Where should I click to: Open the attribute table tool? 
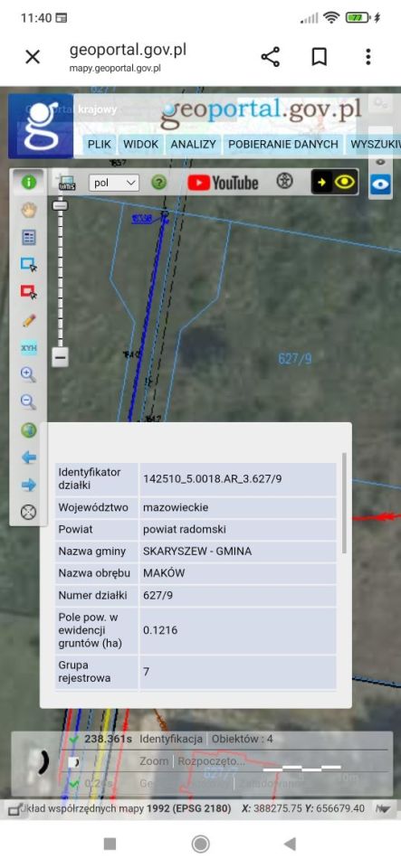28,238
